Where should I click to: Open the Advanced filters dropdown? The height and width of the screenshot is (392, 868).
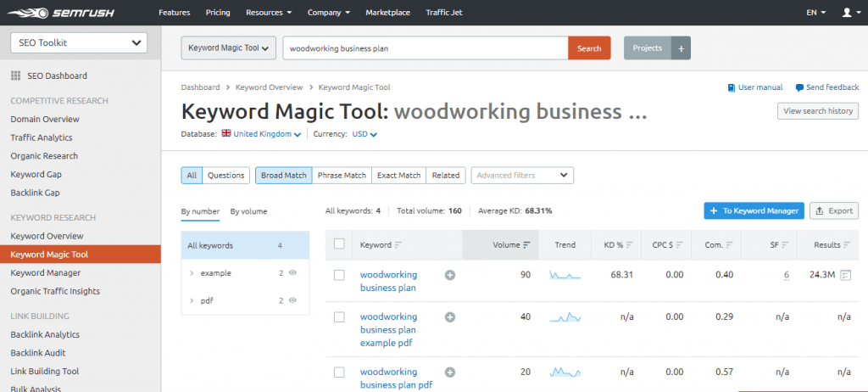coord(522,175)
